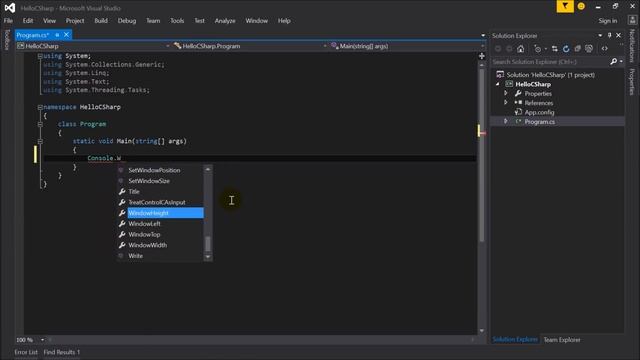This screenshot has height=360, width=640.
Task: Click the View Code icon in Solution Explorer
Action: click(604, 49)
